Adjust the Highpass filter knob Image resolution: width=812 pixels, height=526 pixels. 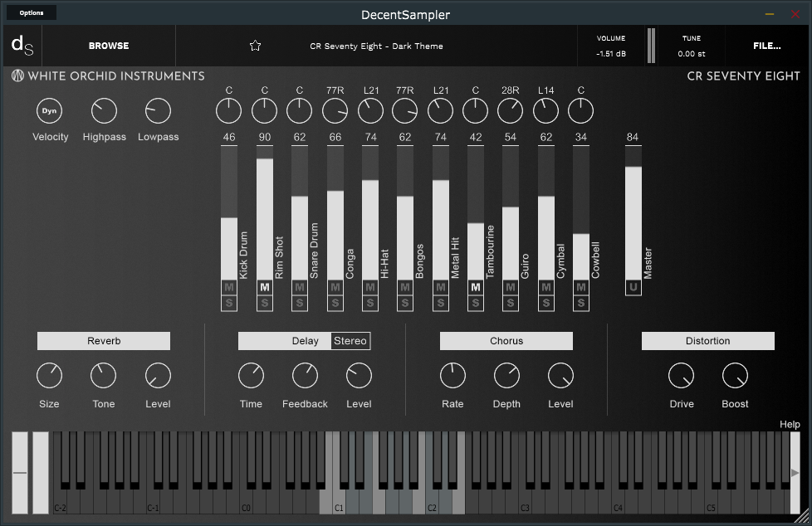104,111
